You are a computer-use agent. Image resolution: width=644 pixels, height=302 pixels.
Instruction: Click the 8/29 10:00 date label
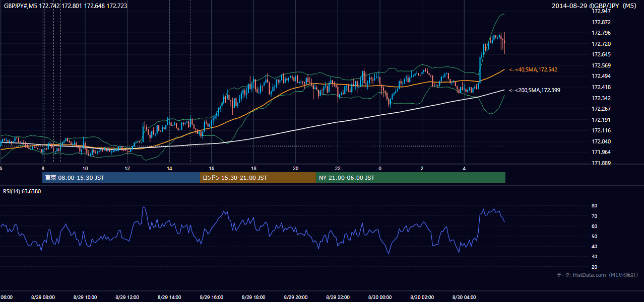(x=85, y=297)
